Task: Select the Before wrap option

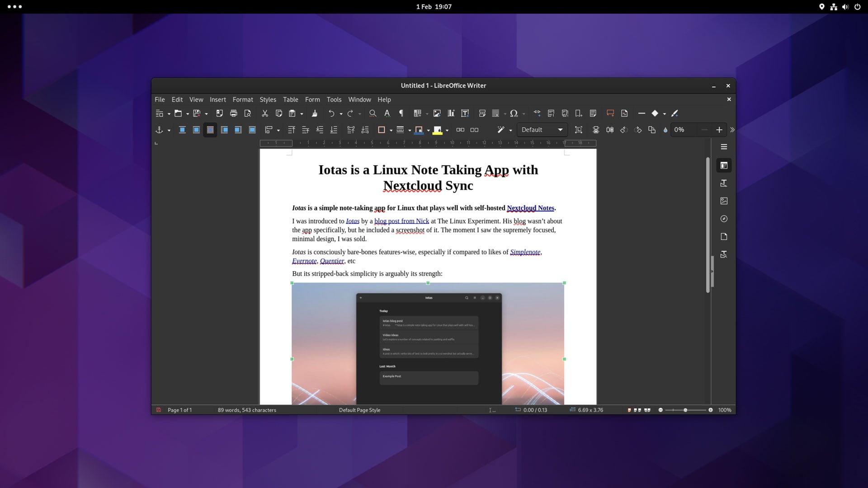Action: pos(224,130)
